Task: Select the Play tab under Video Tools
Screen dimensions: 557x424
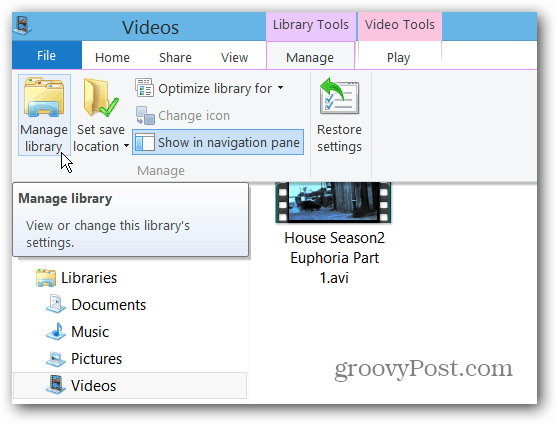Action: coord(399,58)
